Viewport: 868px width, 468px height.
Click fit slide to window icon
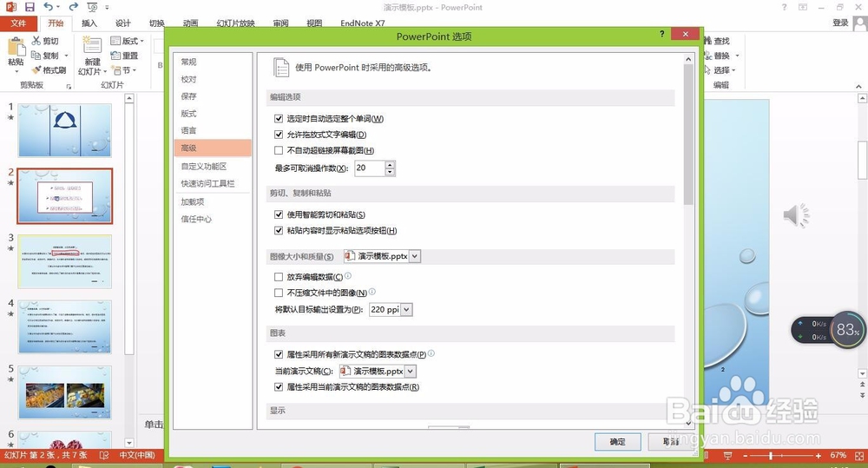859,455
